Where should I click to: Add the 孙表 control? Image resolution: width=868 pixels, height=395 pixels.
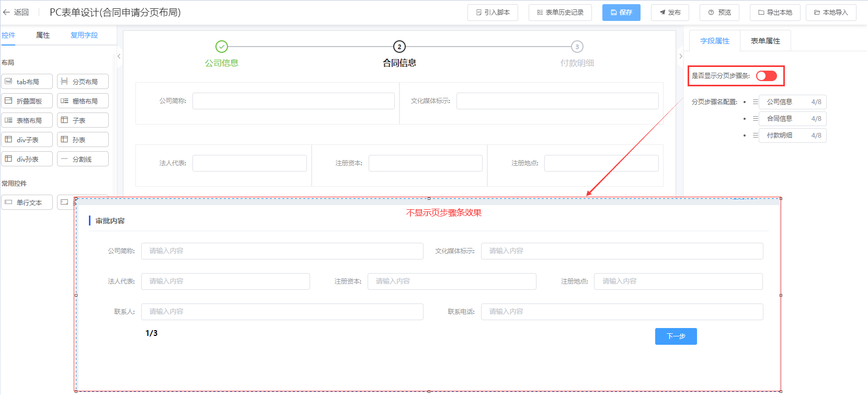point(83,140)
